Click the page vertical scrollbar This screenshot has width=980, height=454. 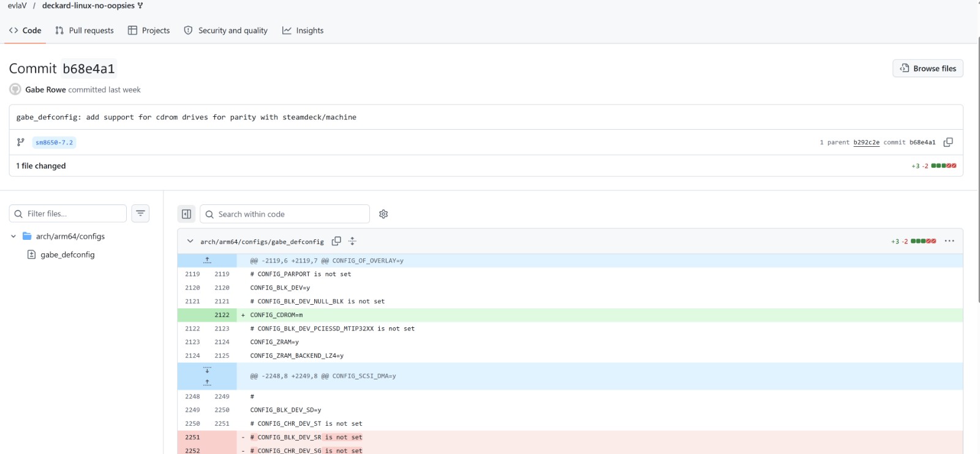(978, 168)
